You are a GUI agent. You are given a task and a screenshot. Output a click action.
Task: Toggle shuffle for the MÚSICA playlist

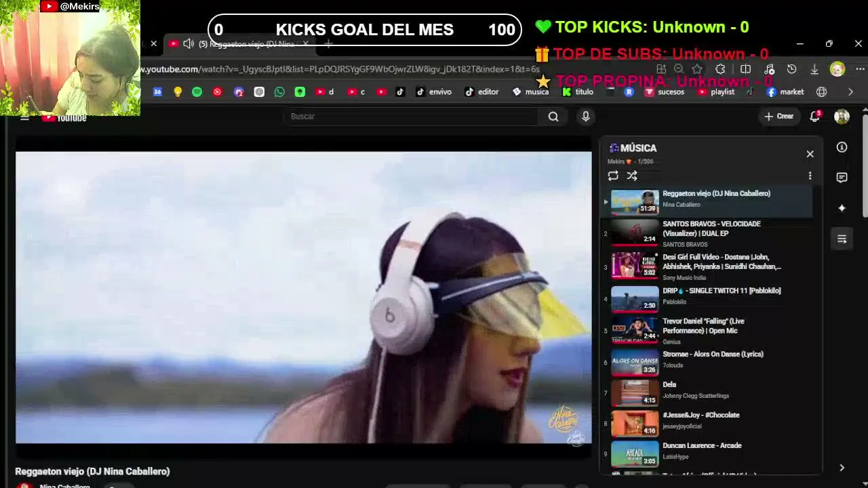632,176
